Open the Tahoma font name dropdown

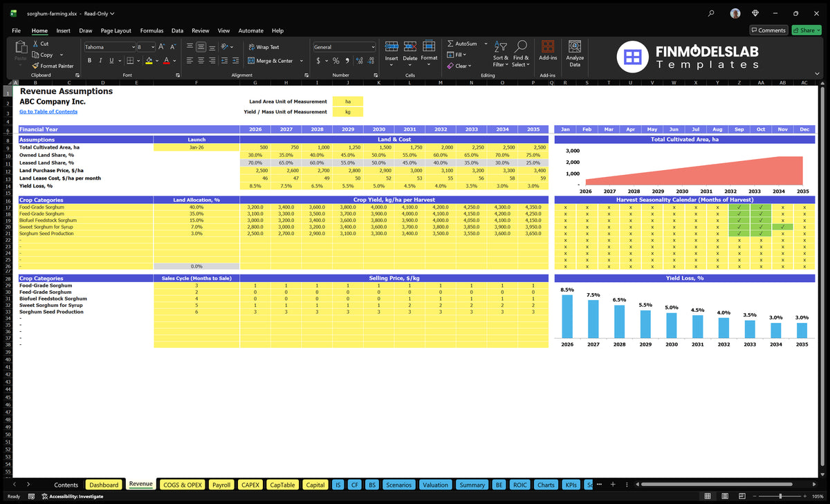click(132, 47)
